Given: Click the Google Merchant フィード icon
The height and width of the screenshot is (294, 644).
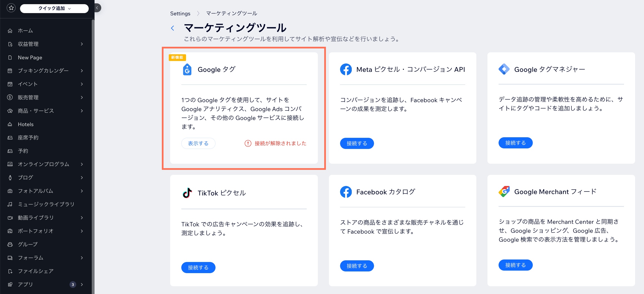Looking at the screenshot, I should [x=505, y=192].
